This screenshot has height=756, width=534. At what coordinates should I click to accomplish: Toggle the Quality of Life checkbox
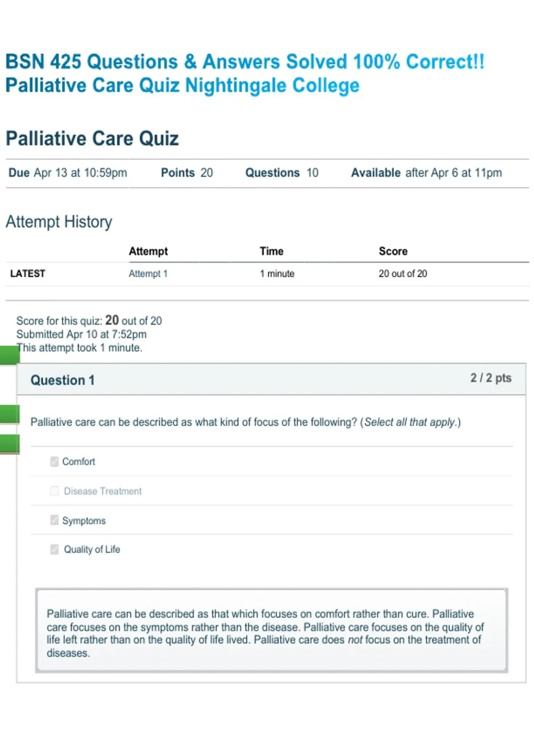54,550
